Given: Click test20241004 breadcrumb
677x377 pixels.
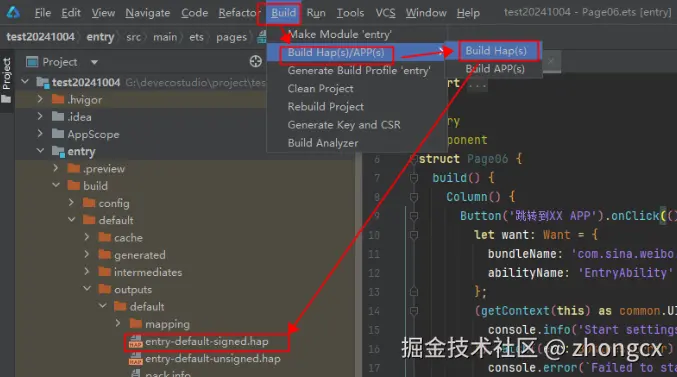Looking at the screenshot, I should 41,37.
